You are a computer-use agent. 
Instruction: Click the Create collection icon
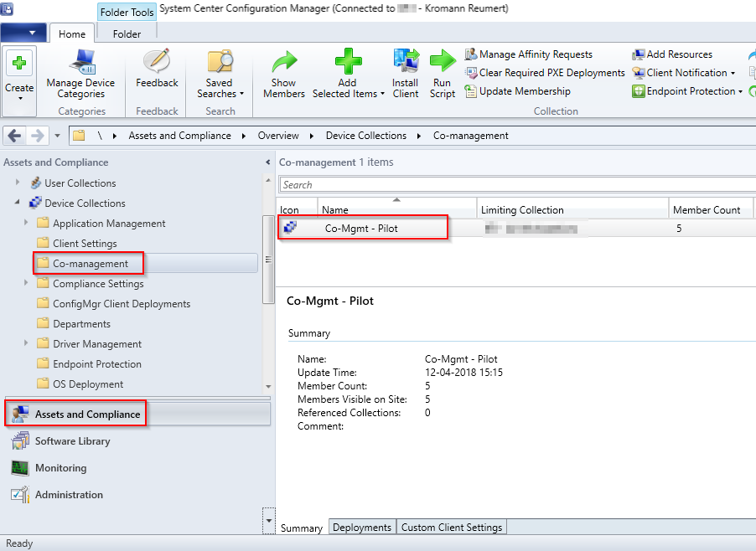click(x=19, y=63)
